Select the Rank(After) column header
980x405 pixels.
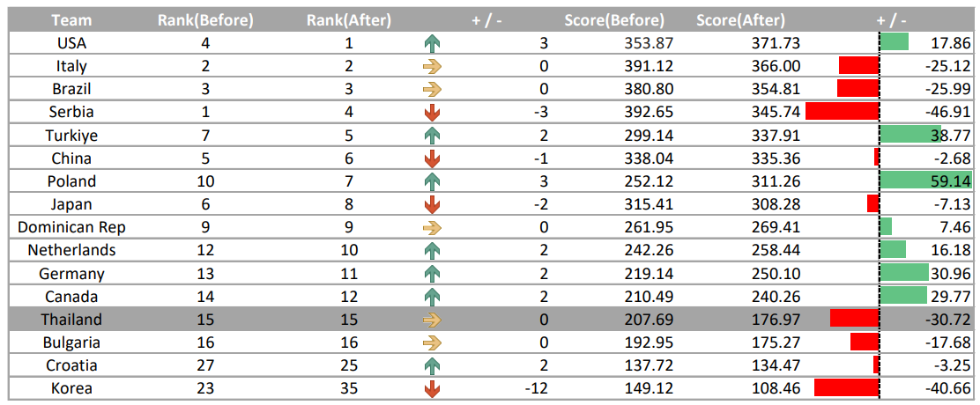[349, 20]
